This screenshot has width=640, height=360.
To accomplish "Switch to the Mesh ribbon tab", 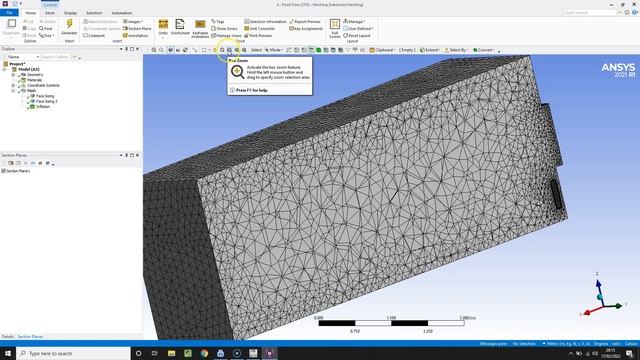I will tap(50, 13).
